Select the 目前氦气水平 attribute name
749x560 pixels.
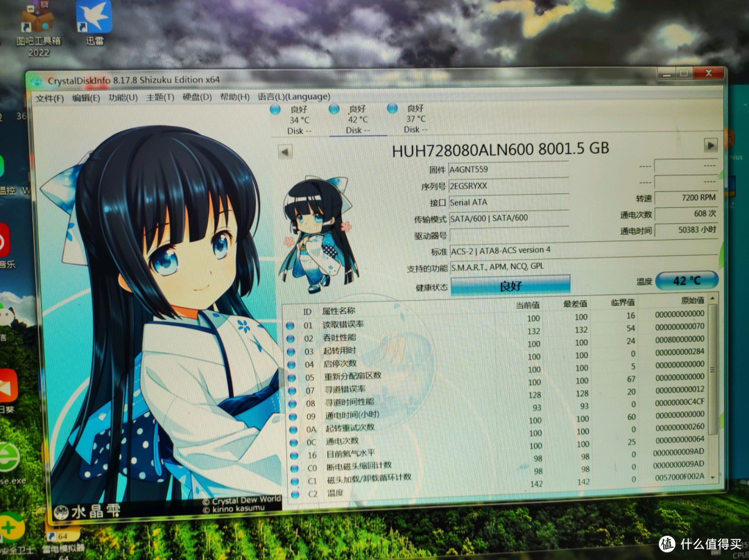pos(351,453)
